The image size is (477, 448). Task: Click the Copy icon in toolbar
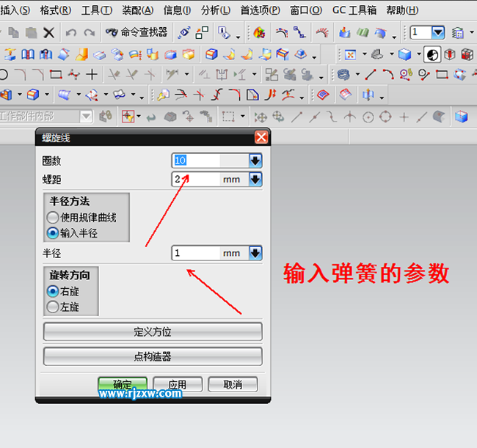[14, 32]
